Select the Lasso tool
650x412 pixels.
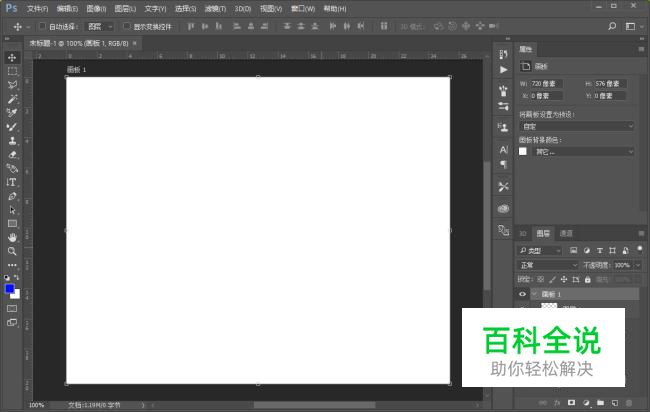(12, 85)
